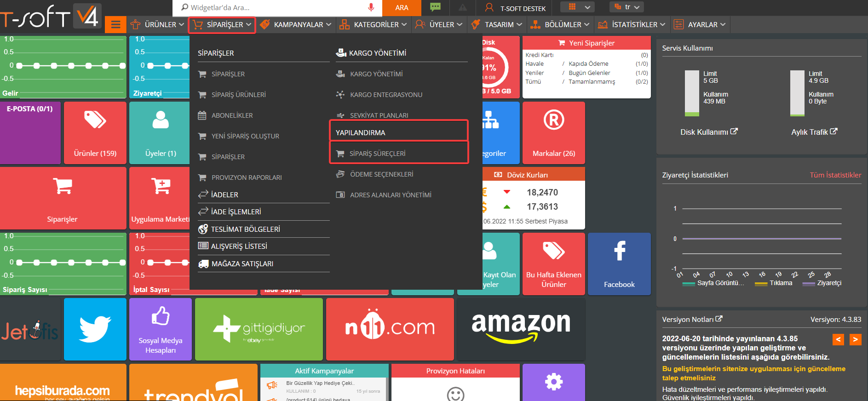Open the tr language dropdown
The width and height of the screenshot is (868, 401).
click(627, 7)
